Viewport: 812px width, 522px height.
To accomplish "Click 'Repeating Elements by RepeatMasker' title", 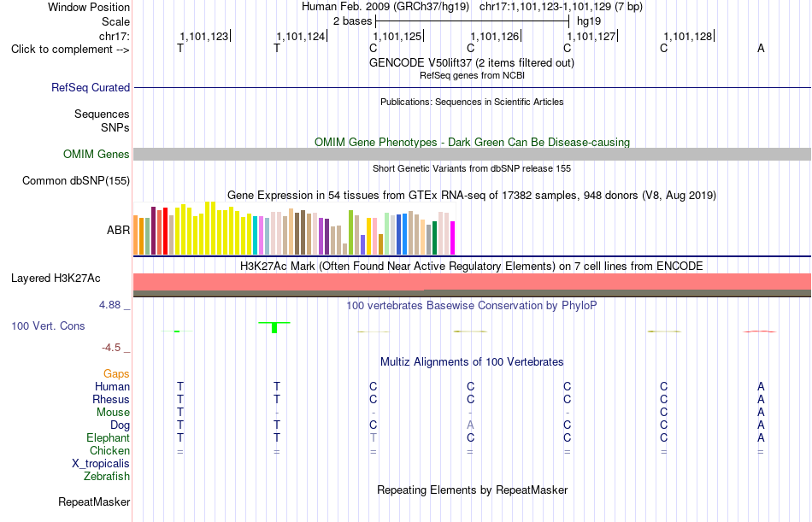I will coord(473,490).
